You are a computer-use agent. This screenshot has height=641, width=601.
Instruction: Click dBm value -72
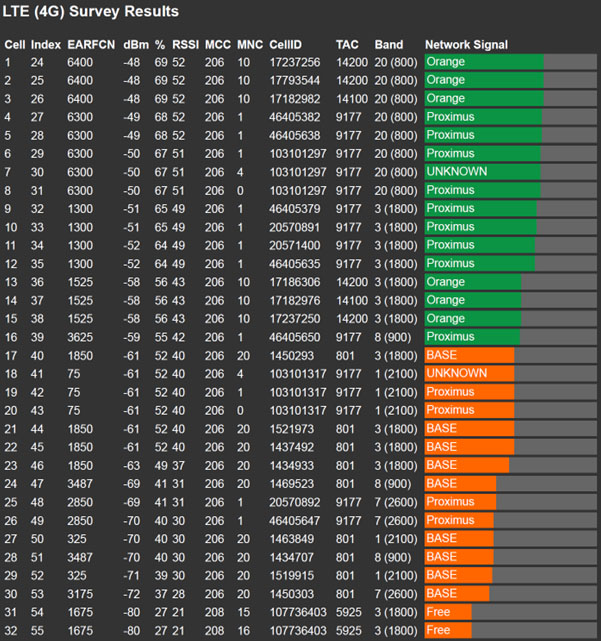132,594
